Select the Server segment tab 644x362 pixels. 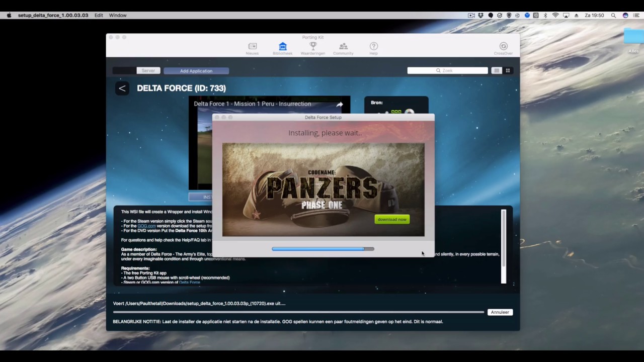148,71
